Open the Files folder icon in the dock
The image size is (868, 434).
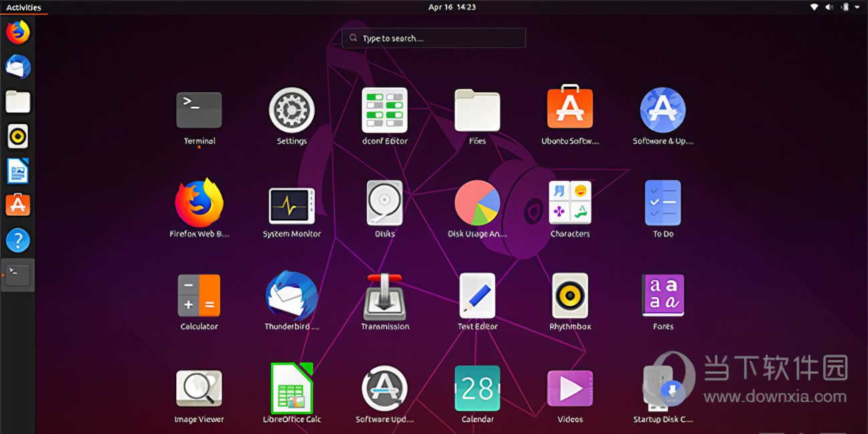pyautogui.click(x=18, y=101)
